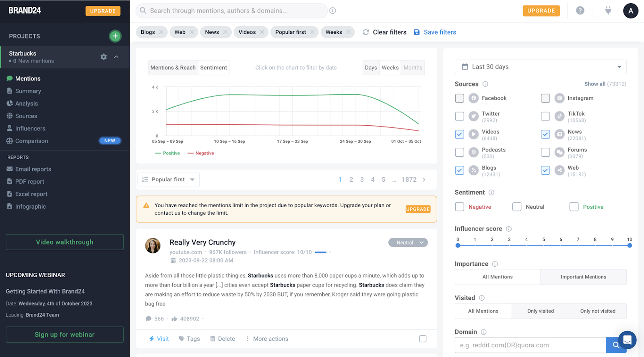Add a new project with the green plus
This screenshot has height=357, width=644.
[x=115, y=36]
